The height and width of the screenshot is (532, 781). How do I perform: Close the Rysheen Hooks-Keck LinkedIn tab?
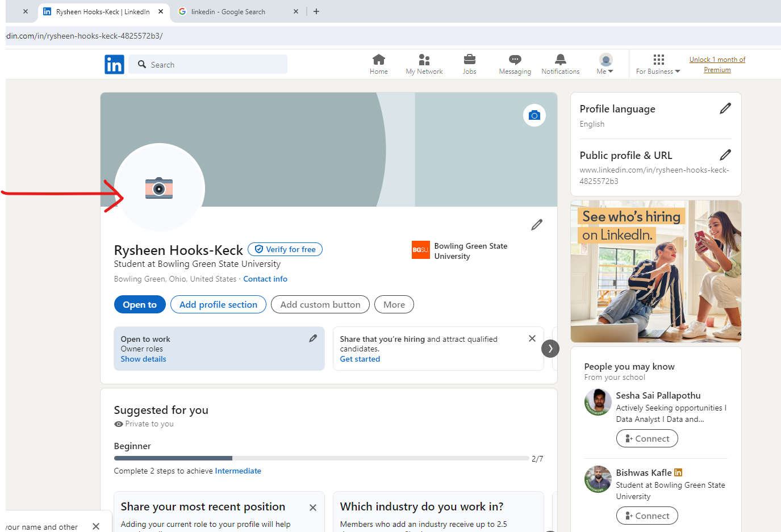click(161, 11)
